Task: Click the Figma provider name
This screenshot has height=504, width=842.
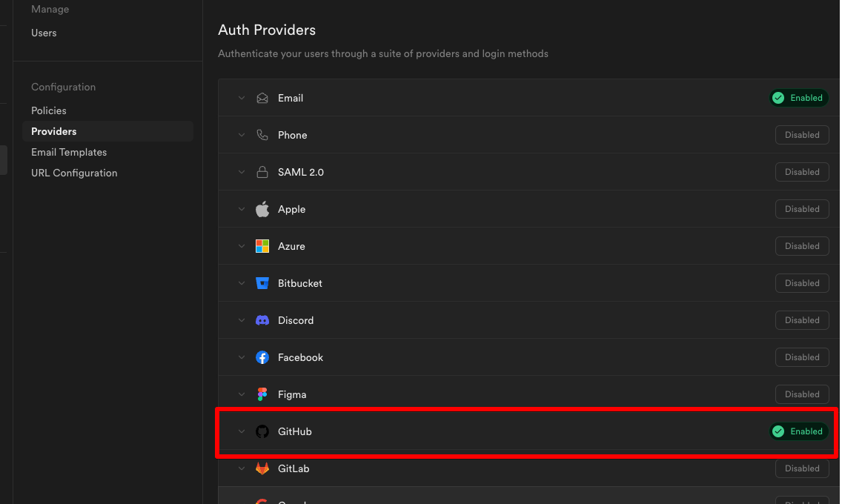Action: (292, 394)
